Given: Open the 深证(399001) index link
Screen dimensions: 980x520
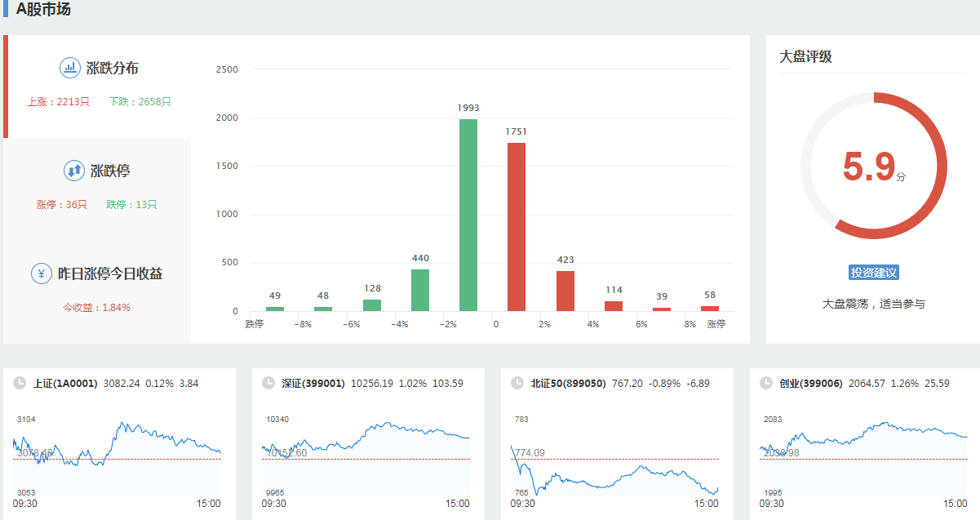Looking at the screenshot, I should pyautogui.click(x=313, y=383).
